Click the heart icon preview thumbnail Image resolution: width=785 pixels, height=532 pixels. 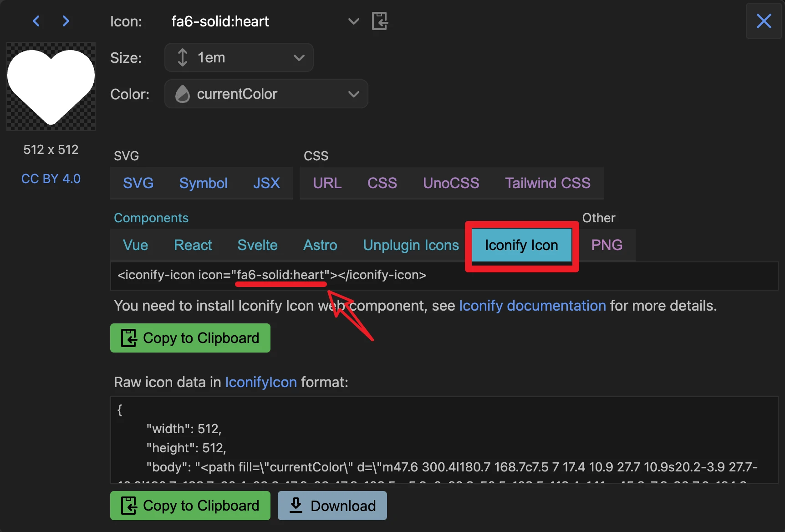(x=51, y=87)
